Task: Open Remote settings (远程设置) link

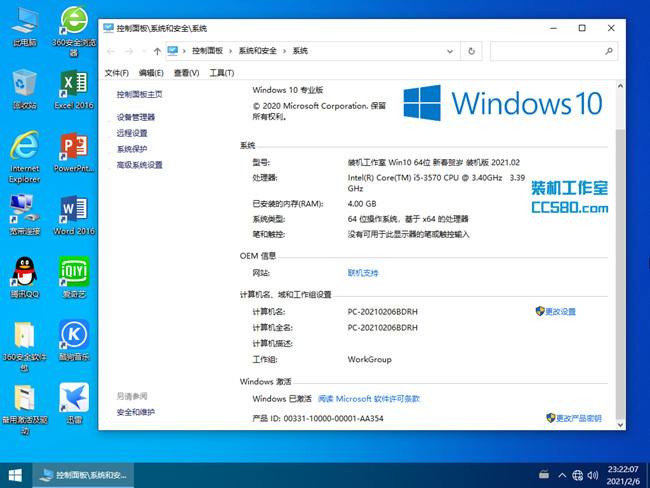Action: coord(132,133)
